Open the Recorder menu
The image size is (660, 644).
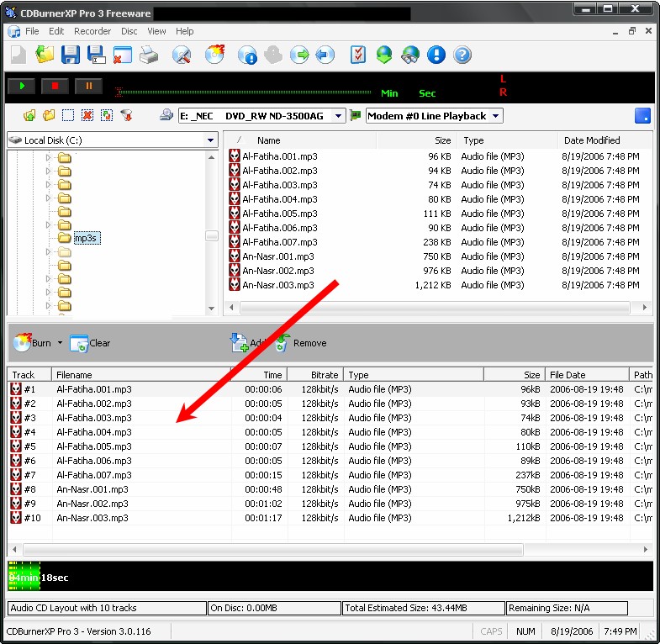pos(92,31)
